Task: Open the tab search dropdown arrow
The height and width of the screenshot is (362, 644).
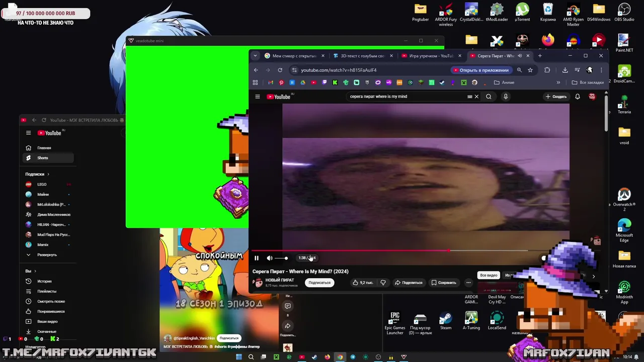Action: point(255,56)
